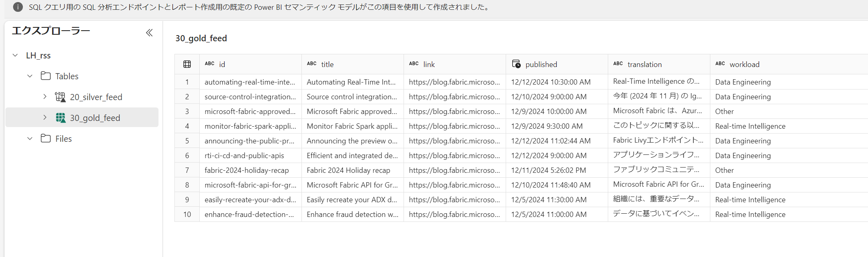Click the link column header

click(x=455, y=64)
